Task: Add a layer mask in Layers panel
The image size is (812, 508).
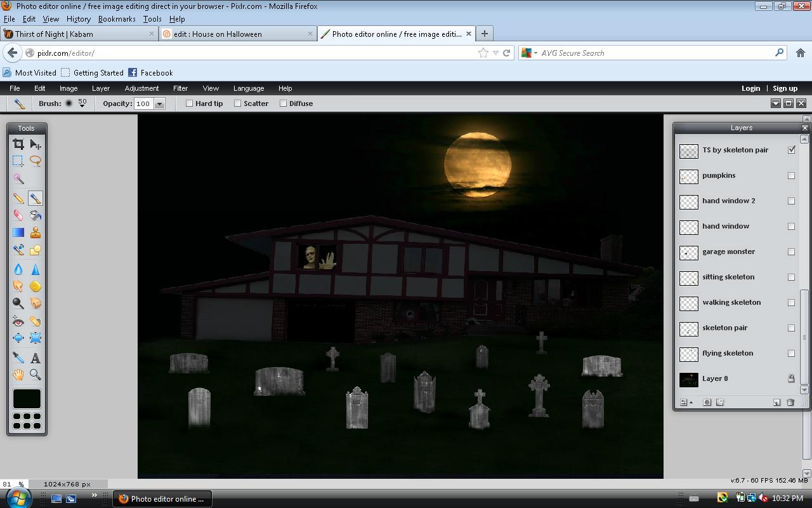Action: (x=707, y=402)
